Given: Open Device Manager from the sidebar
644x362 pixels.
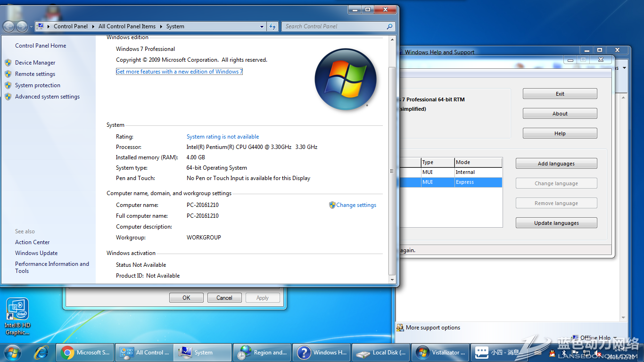Looking at the screenshot, I should (x=35, y=63).
